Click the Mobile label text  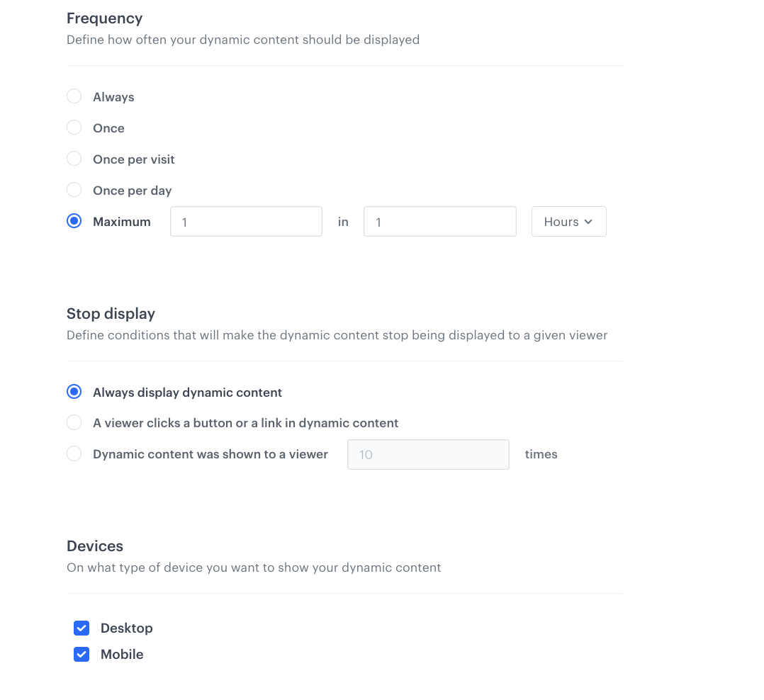122,655
